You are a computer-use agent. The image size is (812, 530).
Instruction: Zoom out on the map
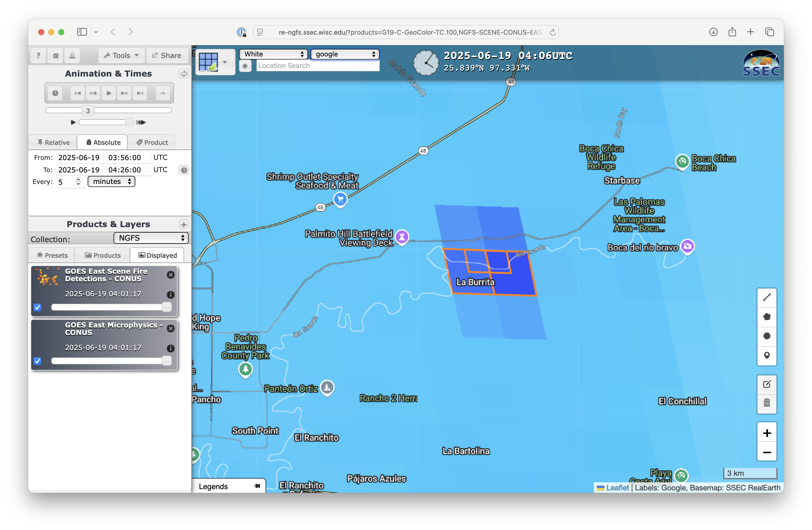[x=767, y=452]
